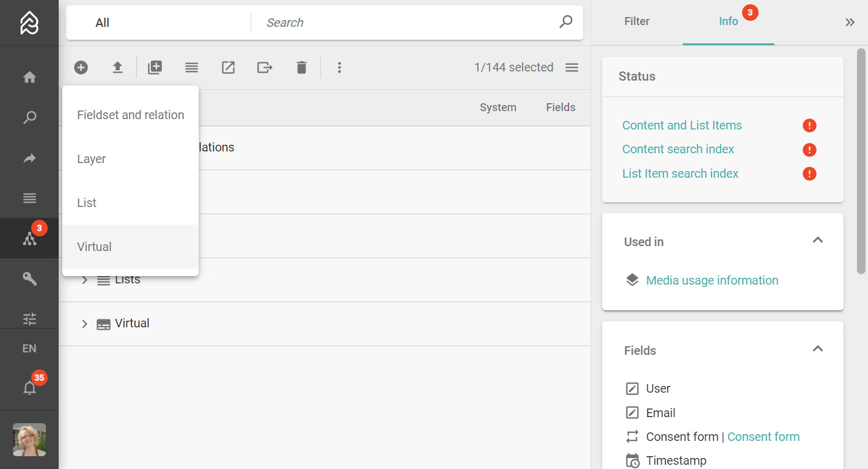Image resolution: width=868 pixels, height=469 pixels.
Task: Open Content search index status link
Action: pos(678,149)
